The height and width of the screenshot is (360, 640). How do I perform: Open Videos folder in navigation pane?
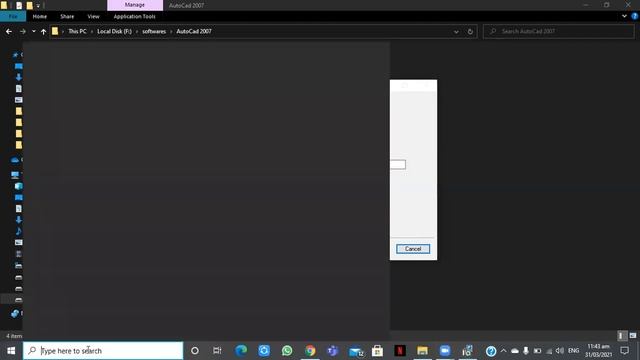[19, 254]
